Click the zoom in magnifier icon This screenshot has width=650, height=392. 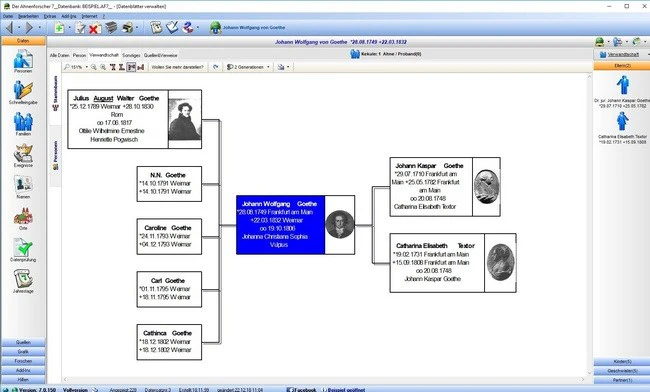[103, 67]
